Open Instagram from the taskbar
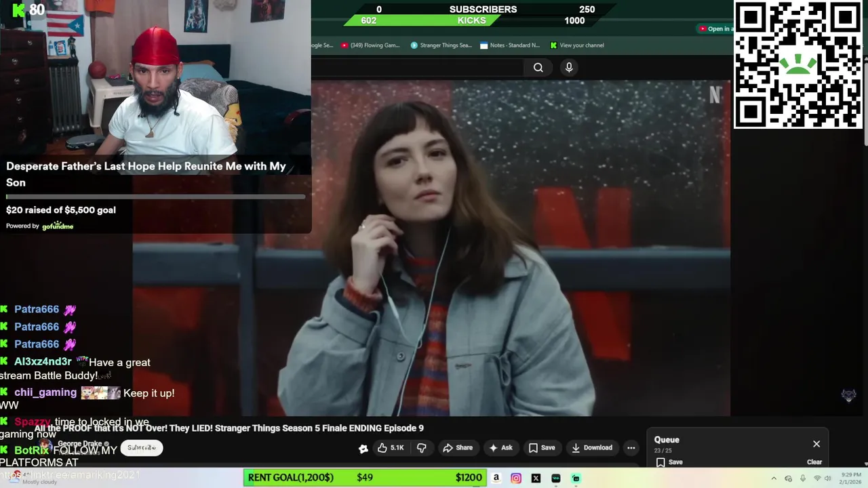This screenshot has height=488, width=868. click(x=516, y=478)
